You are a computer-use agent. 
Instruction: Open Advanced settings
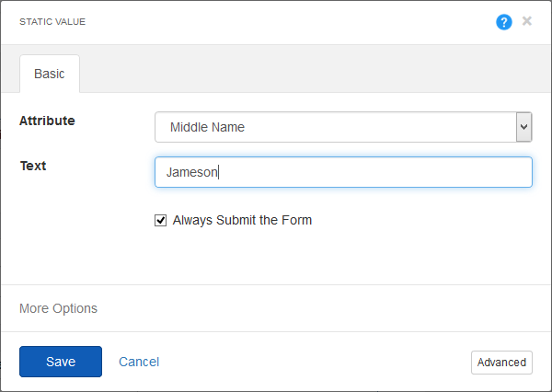click(501, 363)
